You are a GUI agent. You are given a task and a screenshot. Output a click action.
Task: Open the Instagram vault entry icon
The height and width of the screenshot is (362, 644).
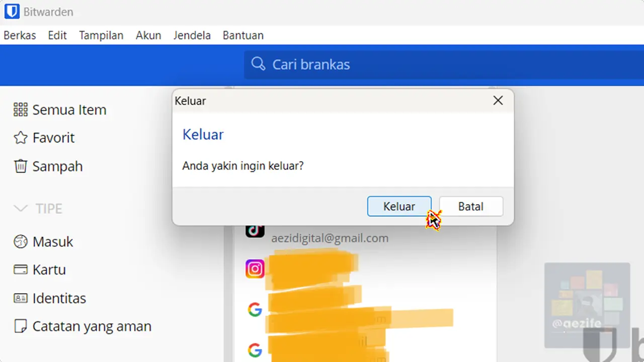coord(255,269)
